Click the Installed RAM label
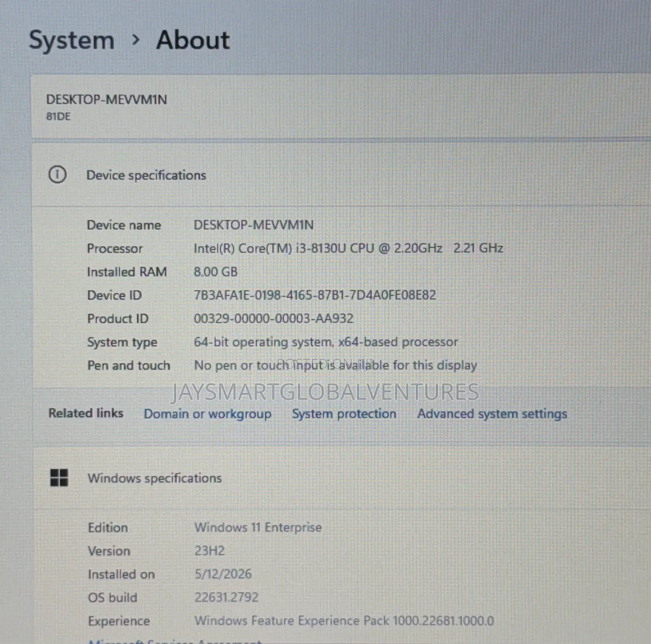 (x=127, y=272)
